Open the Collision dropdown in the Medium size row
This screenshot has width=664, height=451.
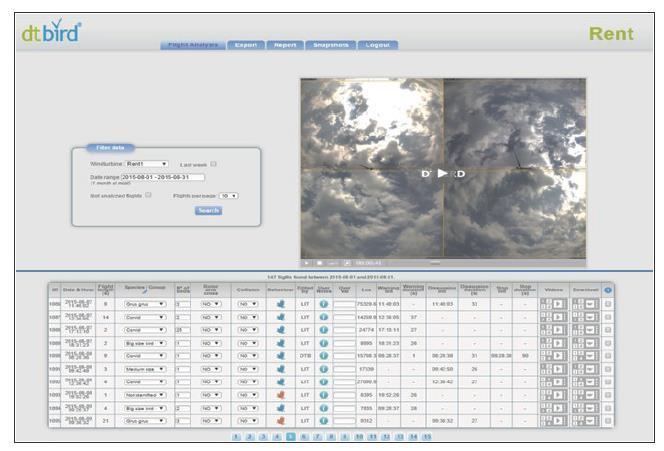(248, 369)
